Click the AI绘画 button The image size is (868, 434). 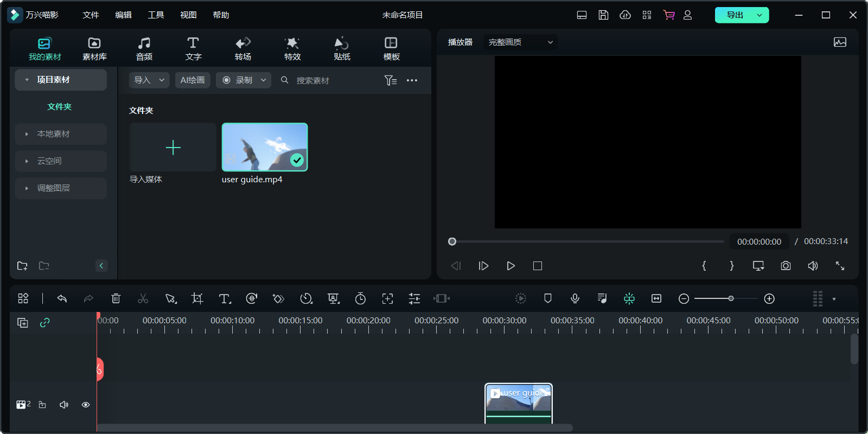[193, 80]
